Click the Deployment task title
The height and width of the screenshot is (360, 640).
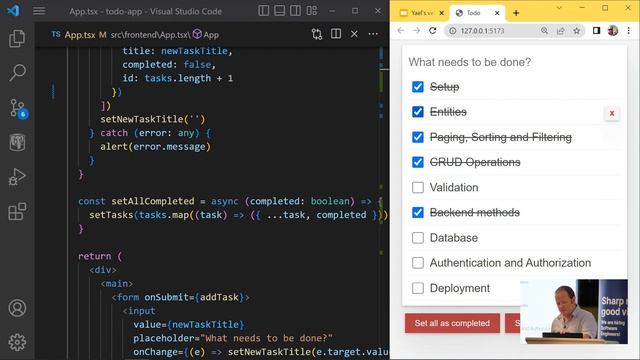point(460,288)
